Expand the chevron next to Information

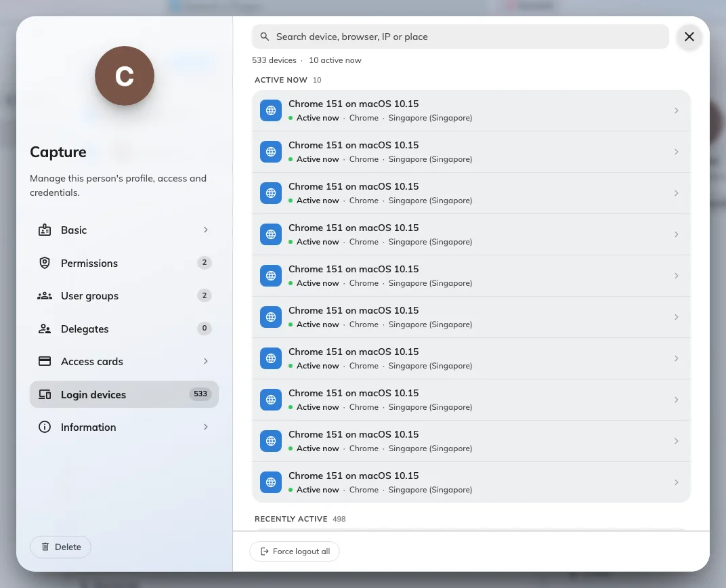tap(206, 427)
